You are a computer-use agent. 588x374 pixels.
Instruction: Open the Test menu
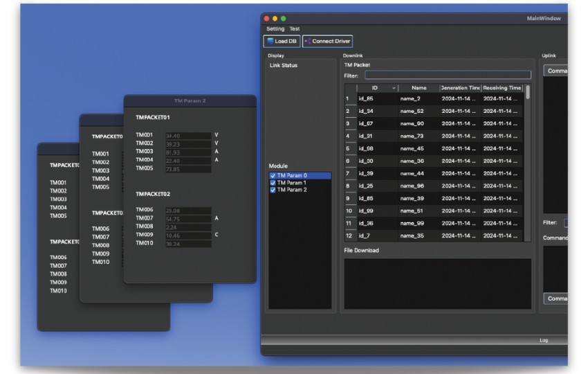coord(295,29)
